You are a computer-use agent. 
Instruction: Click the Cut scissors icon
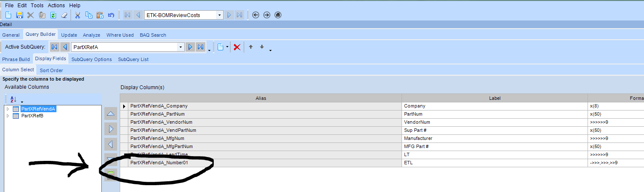[x=77, y=15]
